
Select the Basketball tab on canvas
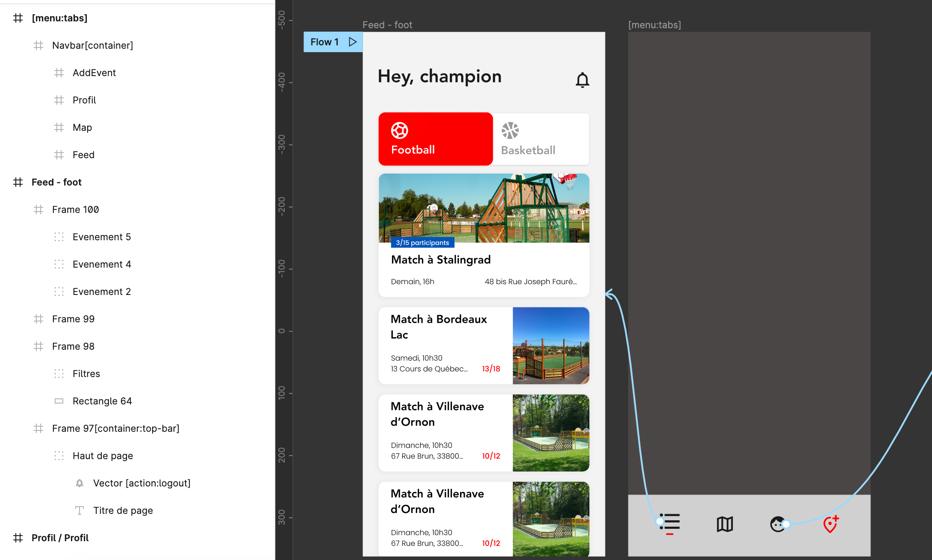coord(541,139)
